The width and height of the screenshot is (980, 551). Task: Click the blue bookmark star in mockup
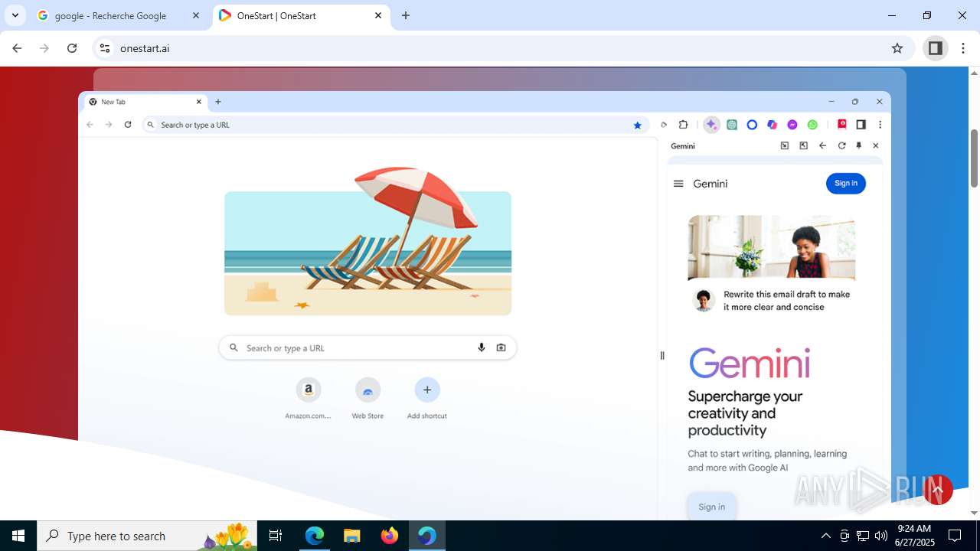(637, 125)
